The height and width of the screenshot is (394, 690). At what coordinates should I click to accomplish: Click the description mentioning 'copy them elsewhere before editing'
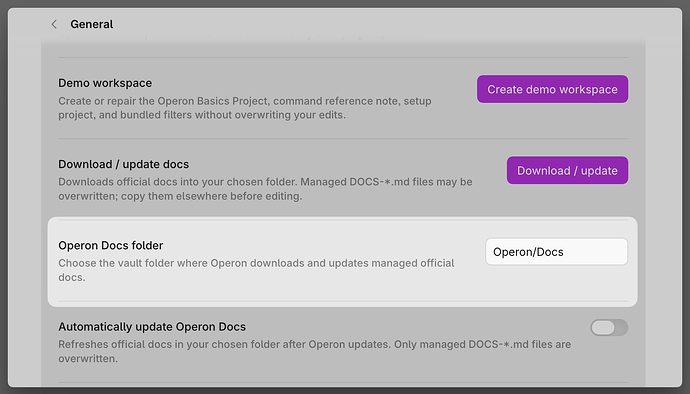(x=265, y=189)
